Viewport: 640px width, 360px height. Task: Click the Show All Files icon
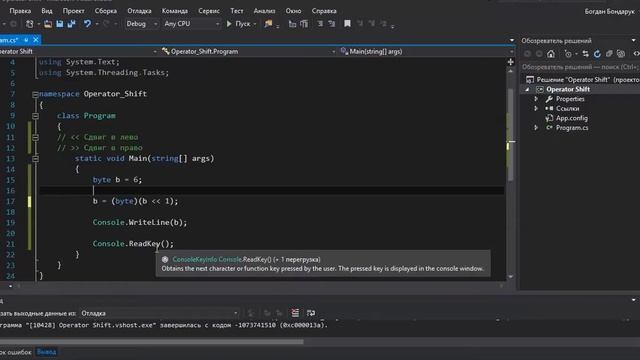coord(621,53)
